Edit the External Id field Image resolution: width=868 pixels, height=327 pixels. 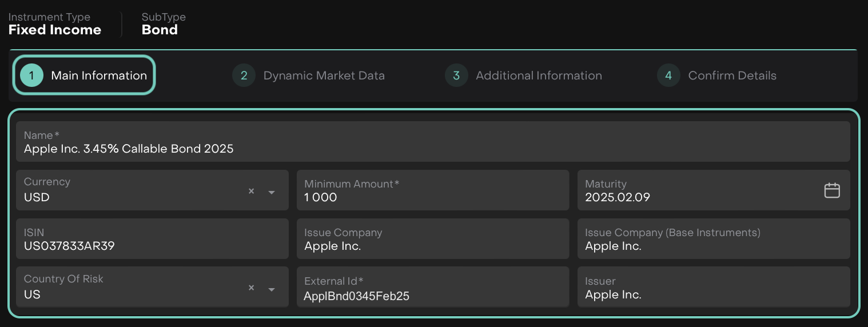pos(432,296)
